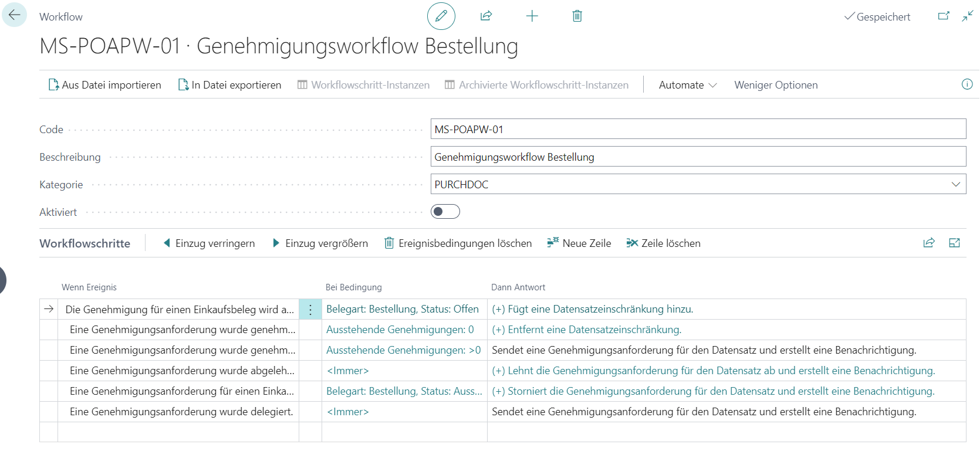Click response in Ausstehende Genehmigungen: >0 row
This screenshot has width=980, height=451.
(x=704, y=350)
